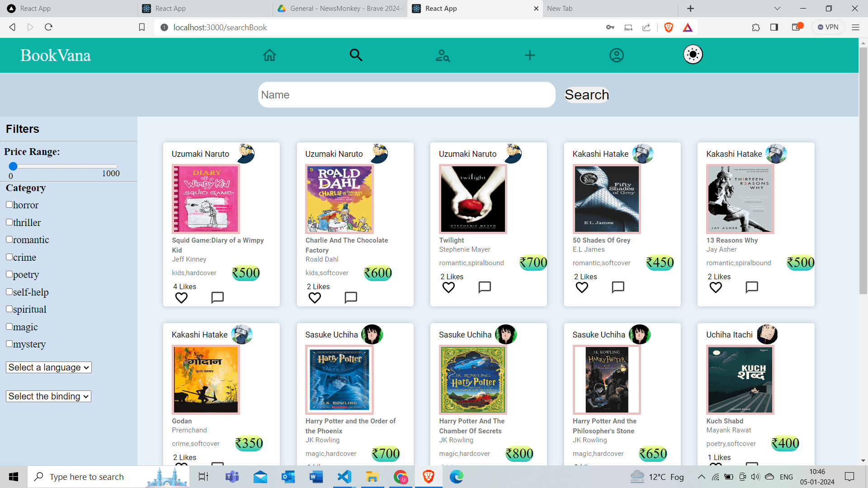Open the Select the binding dropdown

pos(49,396)
